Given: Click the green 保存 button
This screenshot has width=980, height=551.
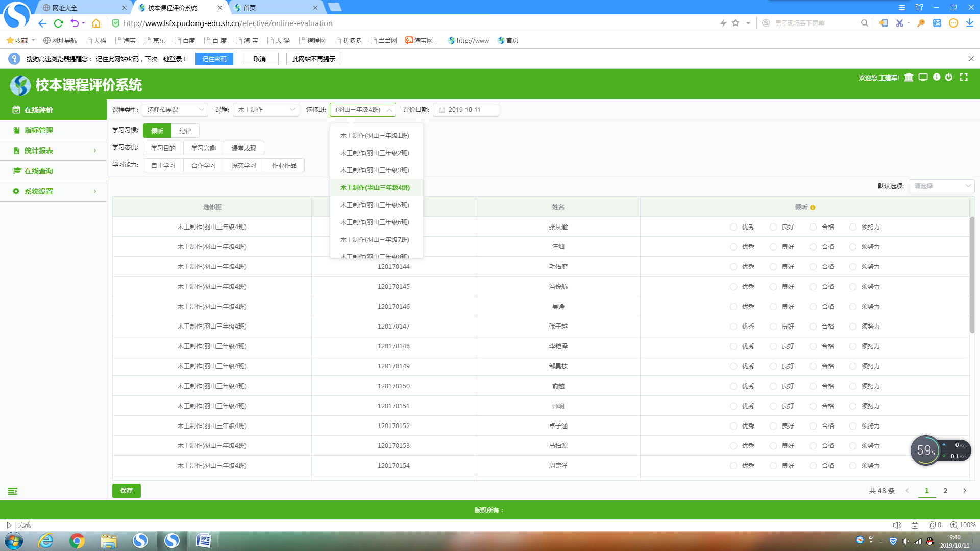Looking at the screenshot, I should tap(126, 491).
